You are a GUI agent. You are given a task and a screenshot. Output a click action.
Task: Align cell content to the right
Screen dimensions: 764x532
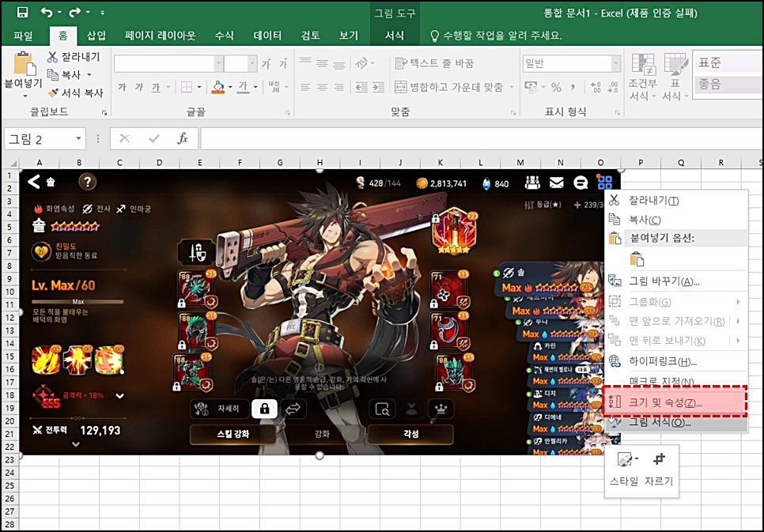point(339,87)
